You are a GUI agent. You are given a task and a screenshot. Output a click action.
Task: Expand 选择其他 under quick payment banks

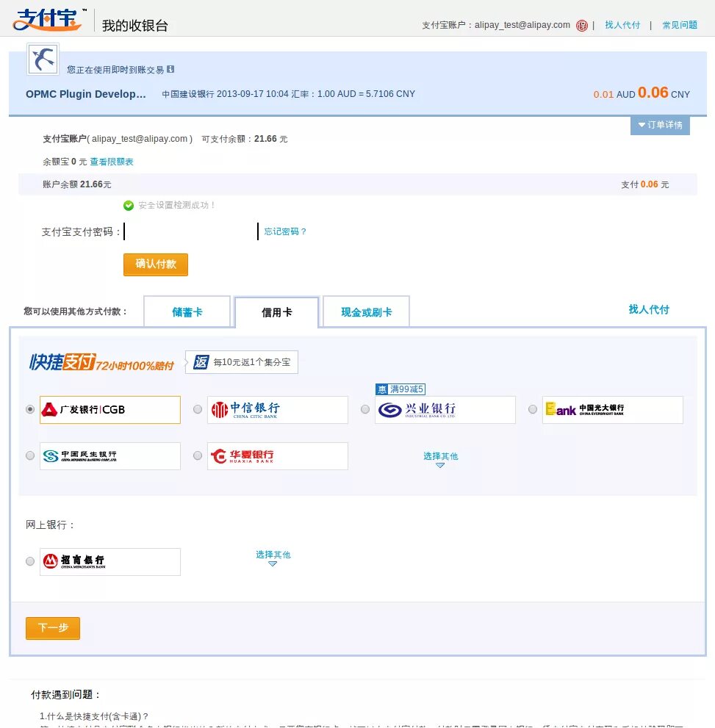point(441,458)
